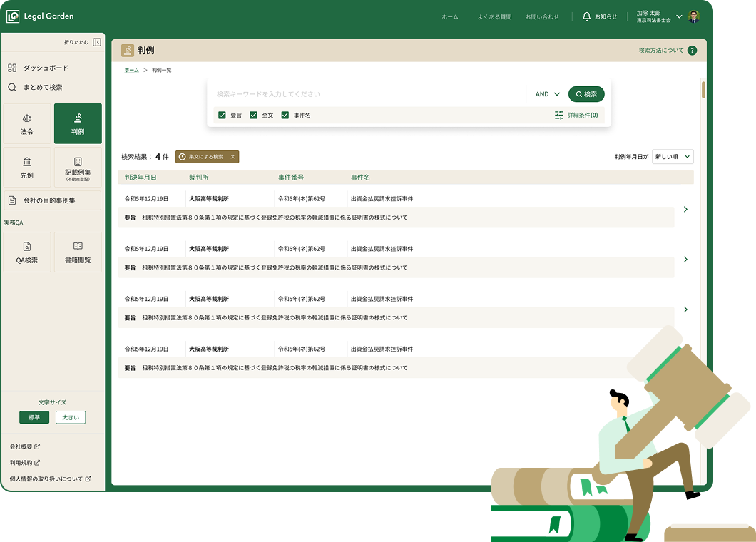The width and height of the screenshot is (756, 542).
Task: Switch text size to 大きい
Action: 71,418
